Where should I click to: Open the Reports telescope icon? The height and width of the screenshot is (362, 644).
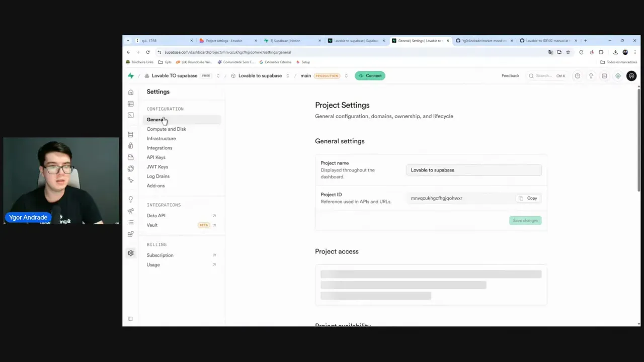coord(131,211)
